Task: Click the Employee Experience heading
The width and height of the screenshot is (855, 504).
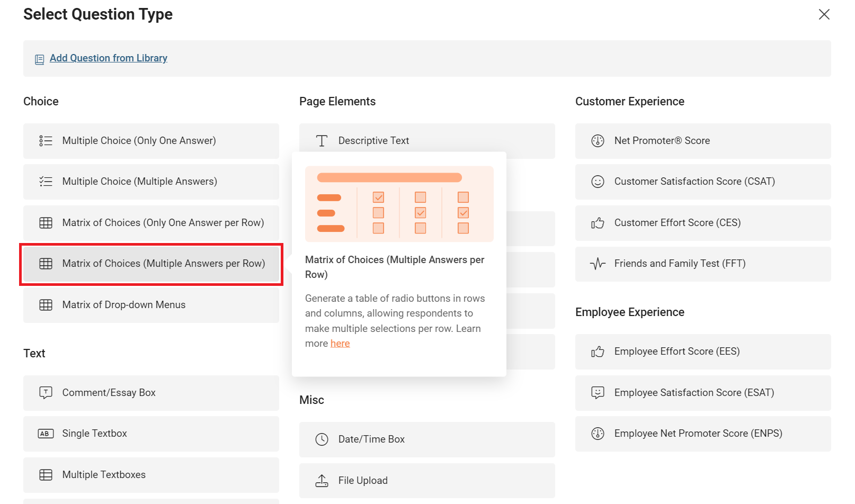Action: [x=630, y=312]
